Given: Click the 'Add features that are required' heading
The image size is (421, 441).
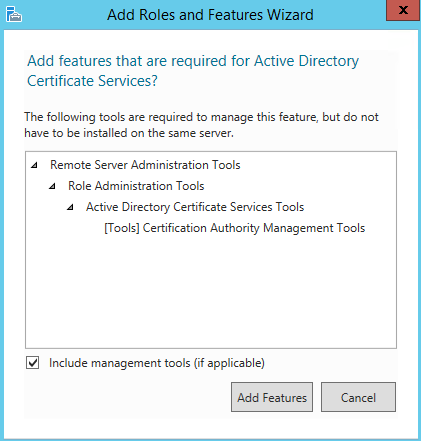Looking at the screenshot, I should [x=193, y=61].
